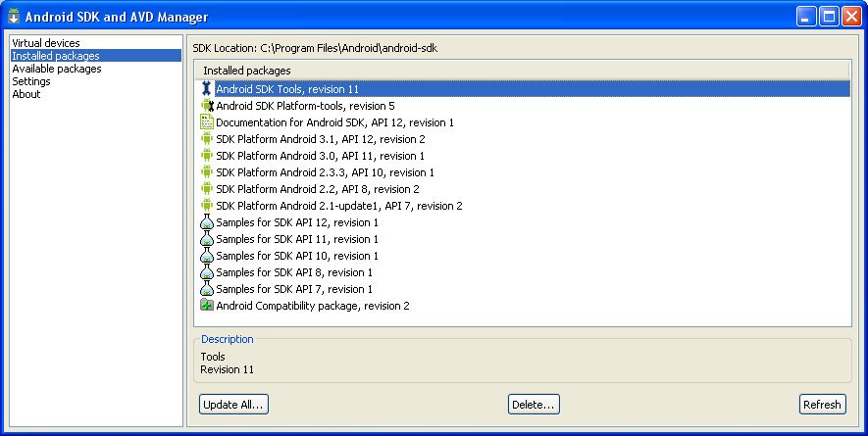868x436 pixels.
Task: Click the wrench icon beside Android SDK Tools
Action: [x=207, y=88]
